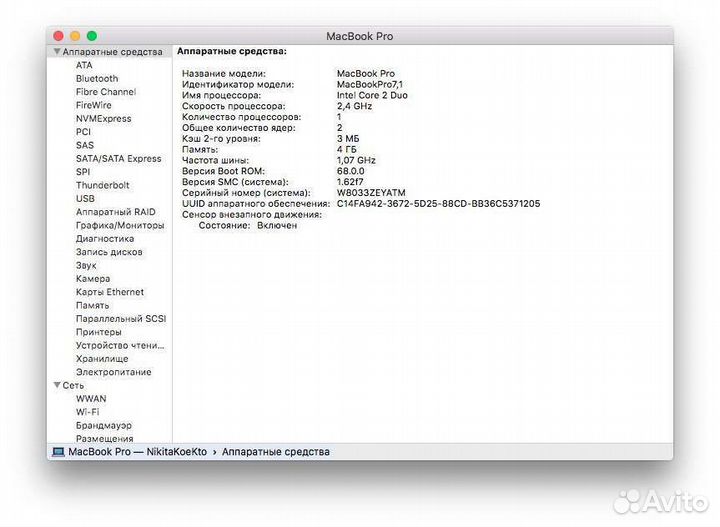
Task: Select ATA in the sidebar
Action: coord(84,65)
